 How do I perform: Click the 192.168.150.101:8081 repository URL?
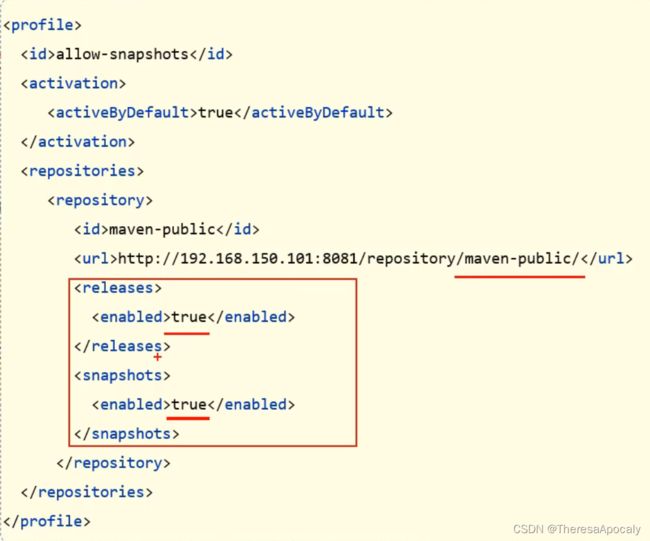coord(349,259)
